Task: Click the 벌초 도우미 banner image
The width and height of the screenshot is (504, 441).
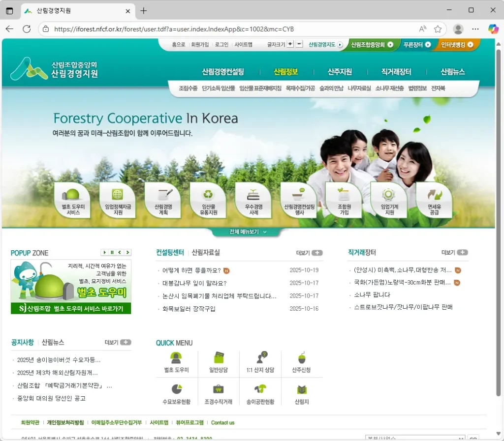Action: click(71, 287)
